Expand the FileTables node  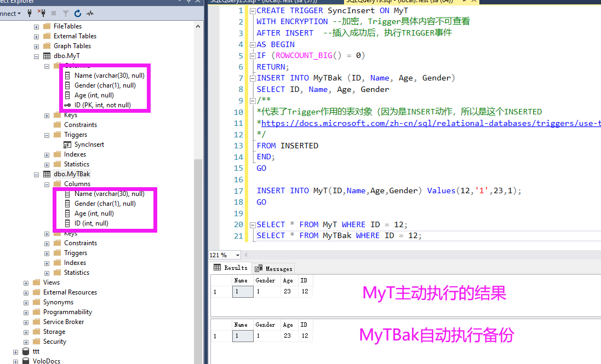tap(36, 27)
